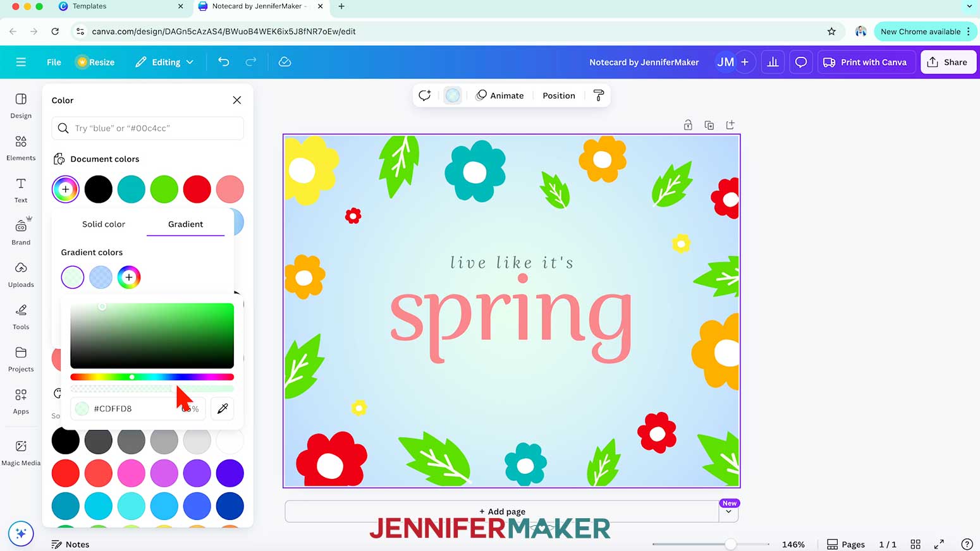Add a new document color swatch
The height and width of the screenshot is (551, 980).
tap(65, 189)
